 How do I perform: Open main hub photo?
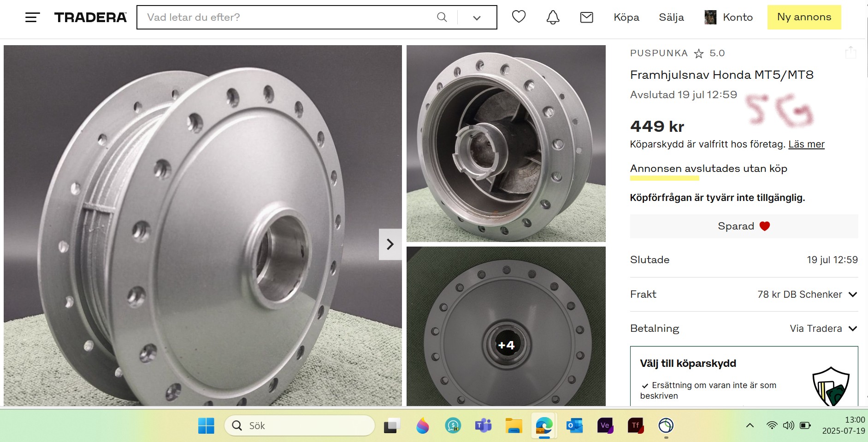click(x=203, y=225)
